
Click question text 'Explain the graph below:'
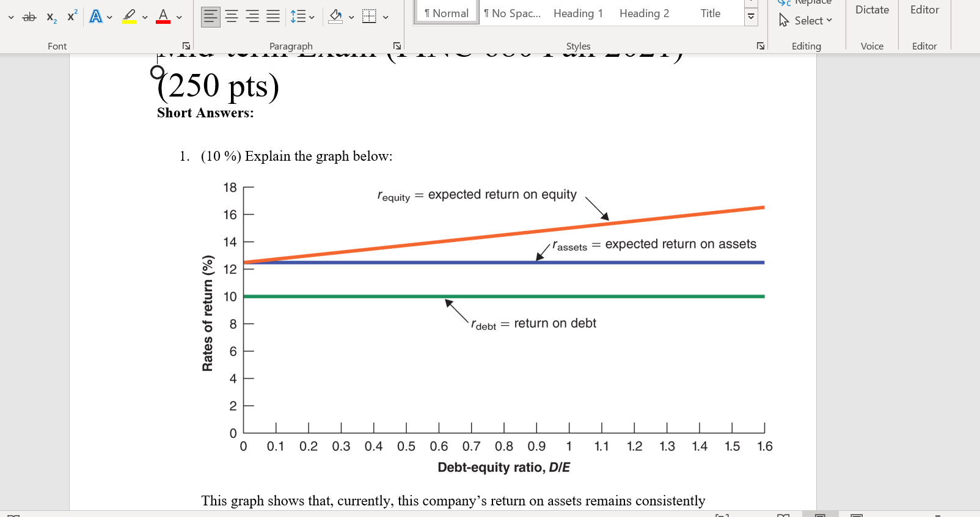click(x=319, y=156)
